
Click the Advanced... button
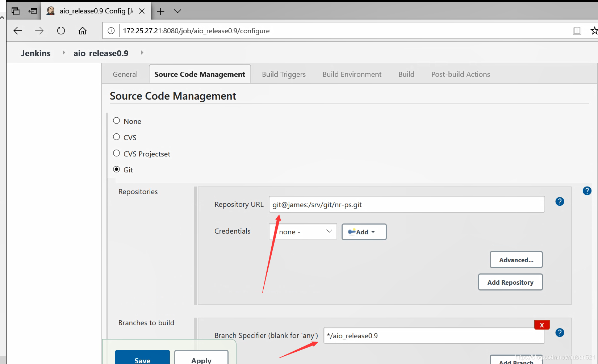[x=516, y=260]
